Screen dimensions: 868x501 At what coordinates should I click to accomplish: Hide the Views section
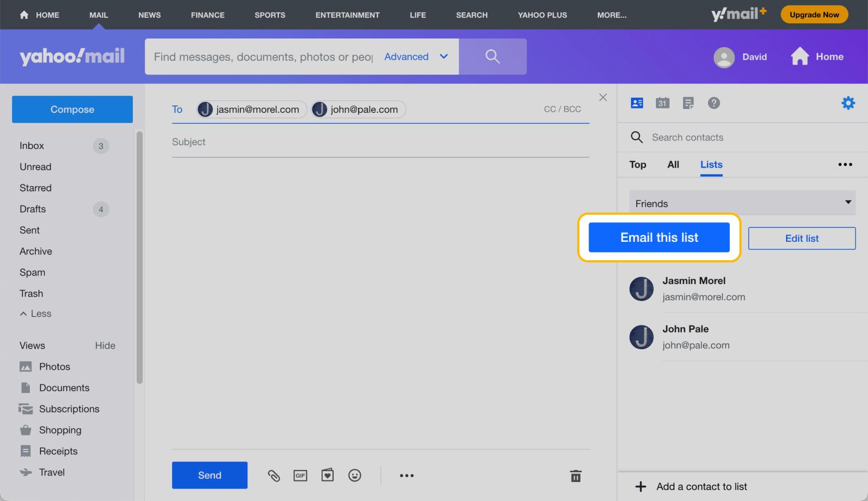105,345
